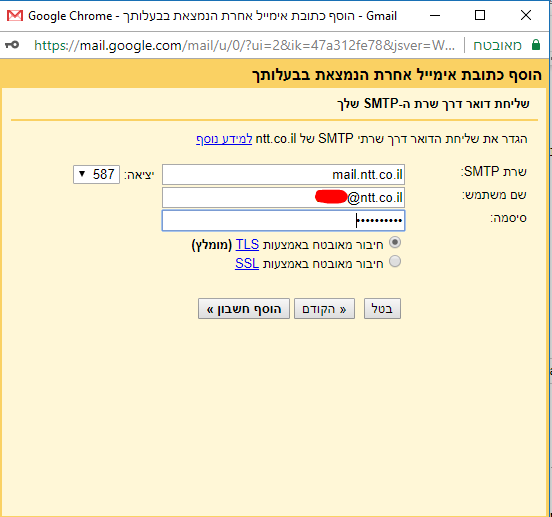Click the 'מאובטח' secure label in address bar

click(497, 45)
